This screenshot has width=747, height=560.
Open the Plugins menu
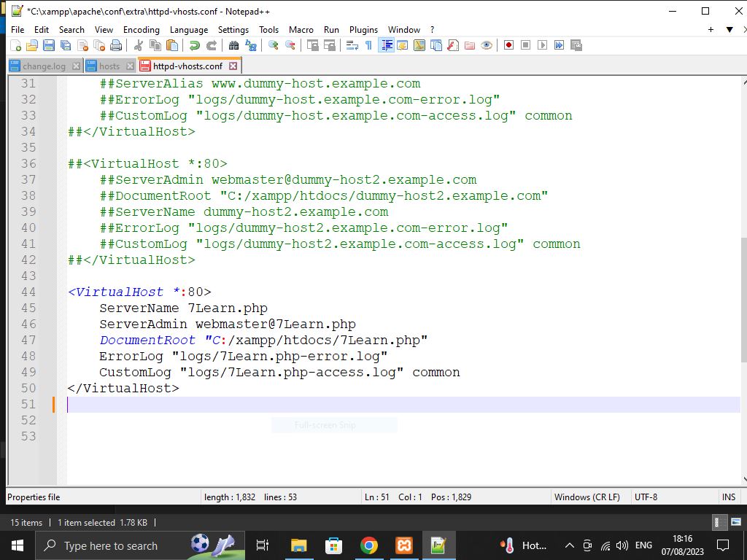(363, 29)
